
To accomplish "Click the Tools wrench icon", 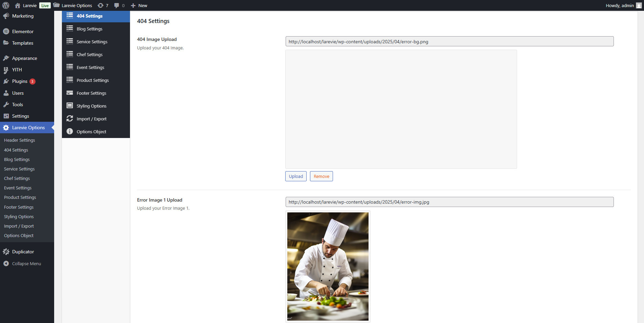I will [x=6, y=105].
